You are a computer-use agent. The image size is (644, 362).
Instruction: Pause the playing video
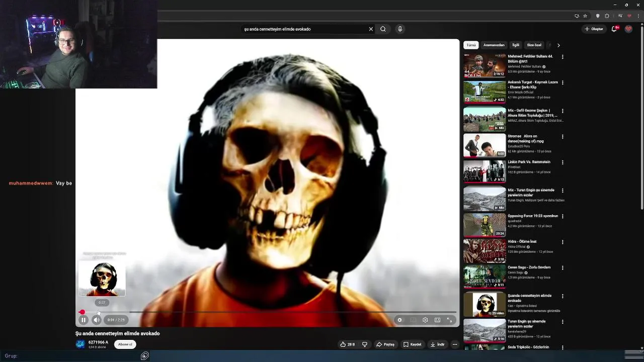pyautogui.click(x=84, y=320)
